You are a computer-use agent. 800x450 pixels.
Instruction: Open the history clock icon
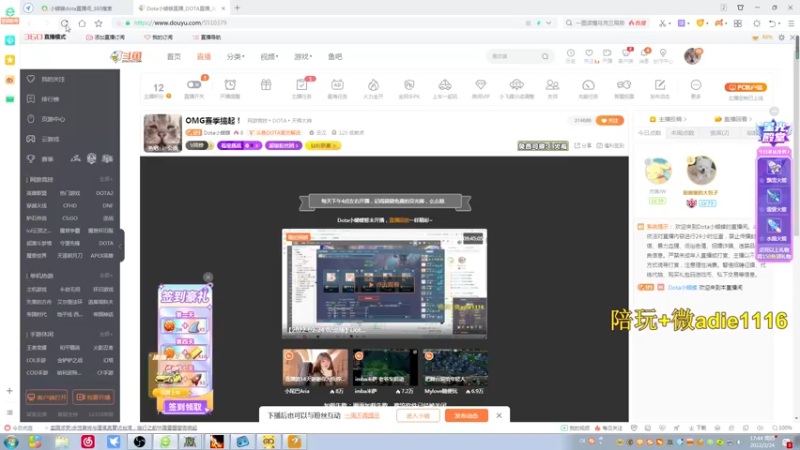[x=570, y=55]
